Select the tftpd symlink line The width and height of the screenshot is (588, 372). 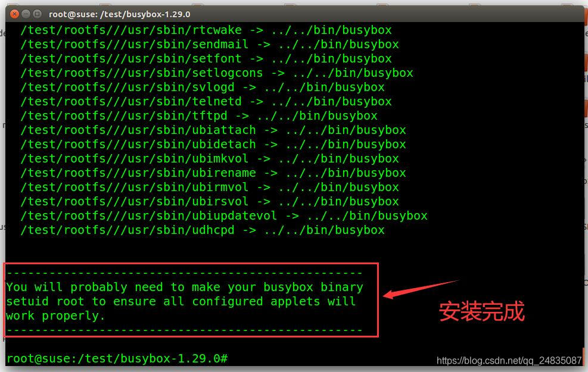pyautogui.click(x=199, y=115)
